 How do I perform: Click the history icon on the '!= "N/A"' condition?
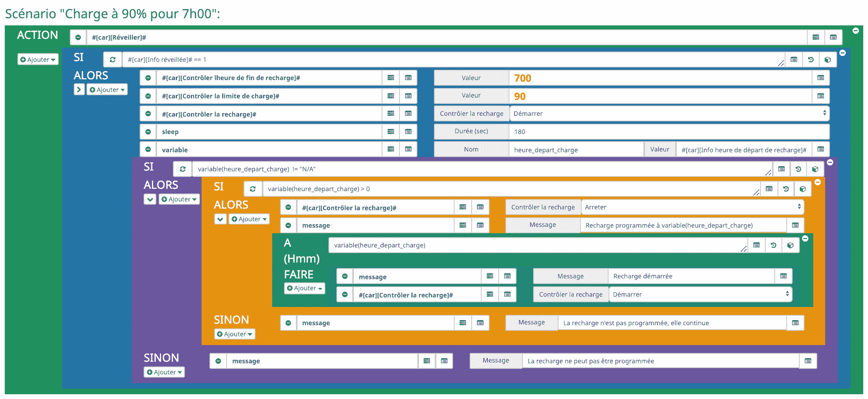798,169
